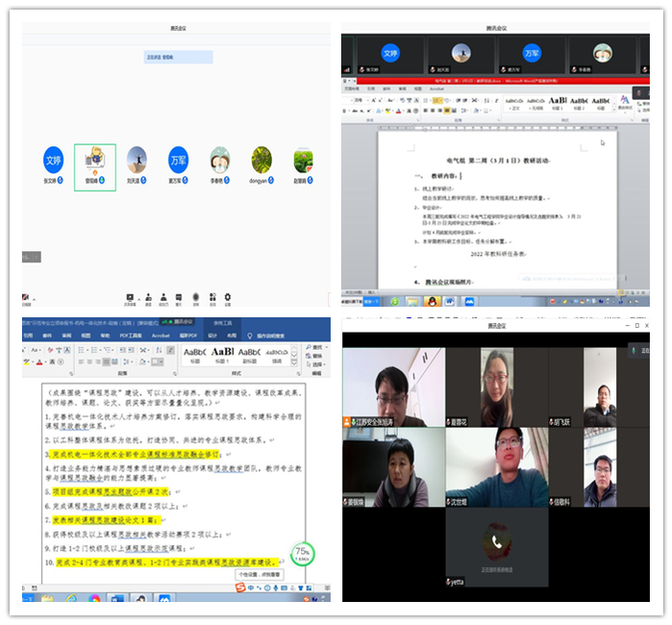Viewport: 672px width, 625px height.
Task: Click the Apps grid icon in meeting toolbar
Action: click(212, 296)
